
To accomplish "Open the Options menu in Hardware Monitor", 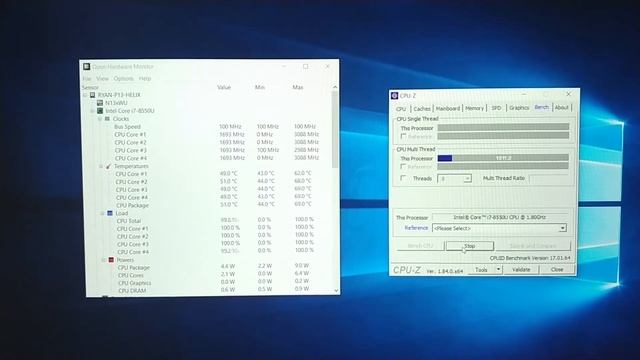I will 124,78.
